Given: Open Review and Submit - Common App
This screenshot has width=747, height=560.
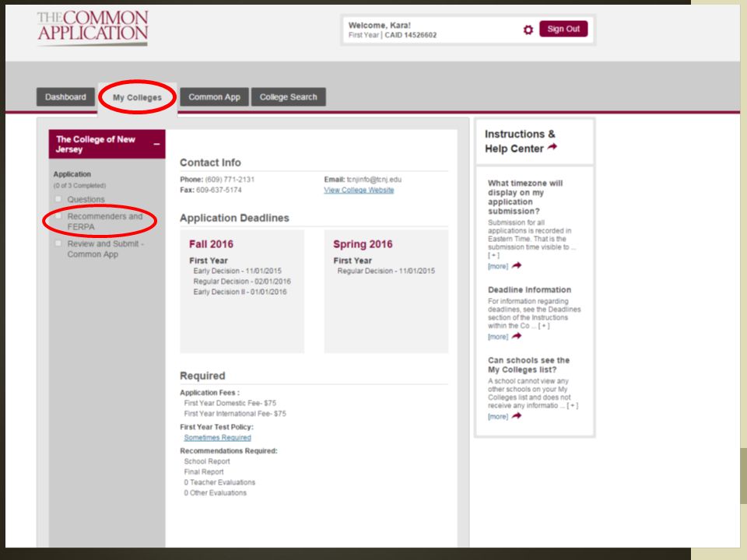Looking at the screenshot, I should pyautogui.click(x=105, y=249).
